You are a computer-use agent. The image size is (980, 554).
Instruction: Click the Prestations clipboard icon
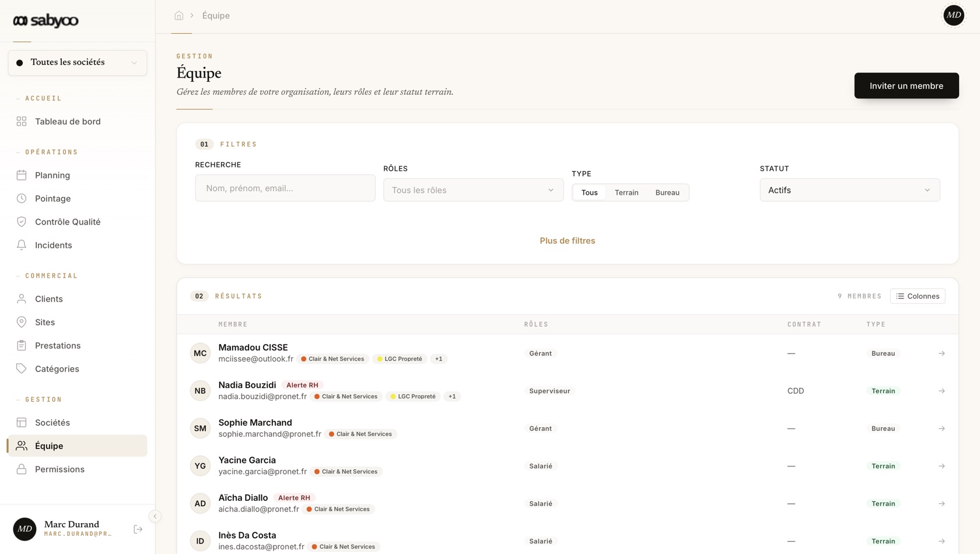click(22, 345)
